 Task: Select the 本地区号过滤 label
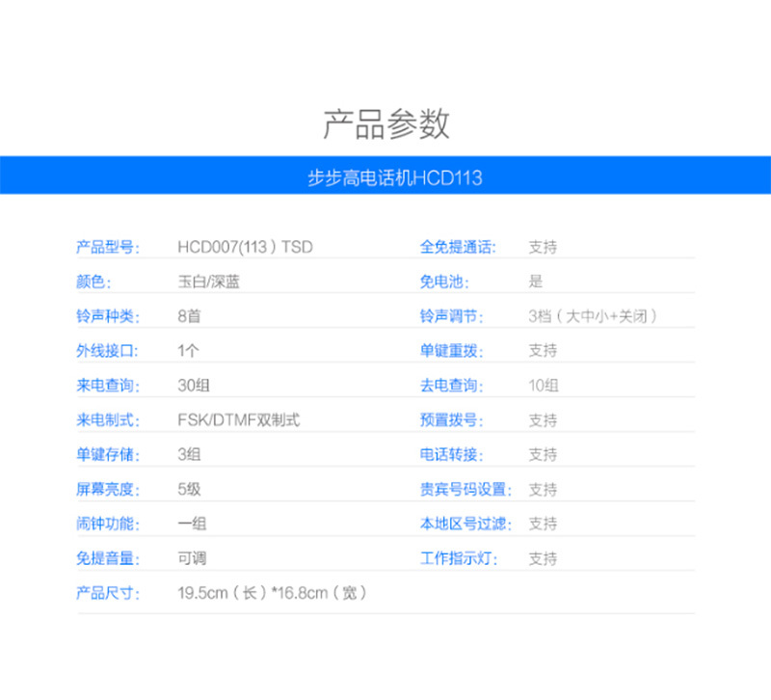pos(465,524)
